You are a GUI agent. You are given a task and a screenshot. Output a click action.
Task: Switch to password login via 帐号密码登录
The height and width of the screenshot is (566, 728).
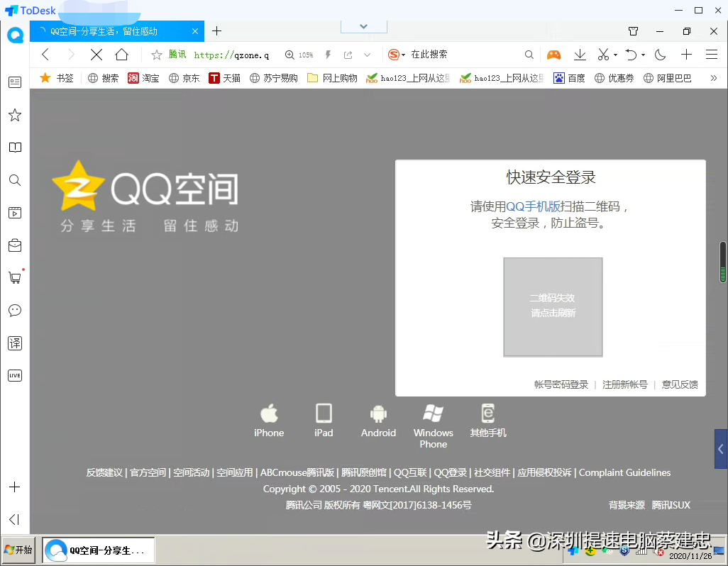(560, 384)
